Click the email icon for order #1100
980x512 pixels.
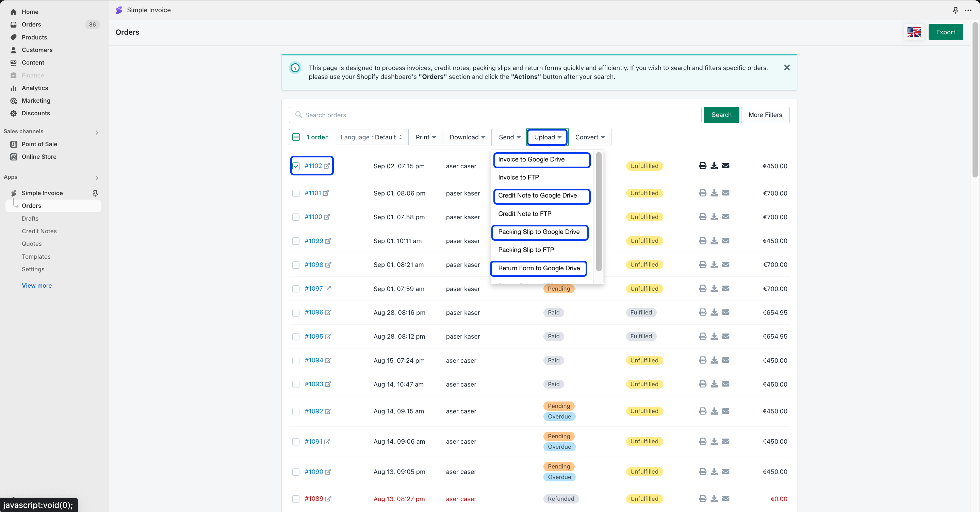(x=725, y=217)
